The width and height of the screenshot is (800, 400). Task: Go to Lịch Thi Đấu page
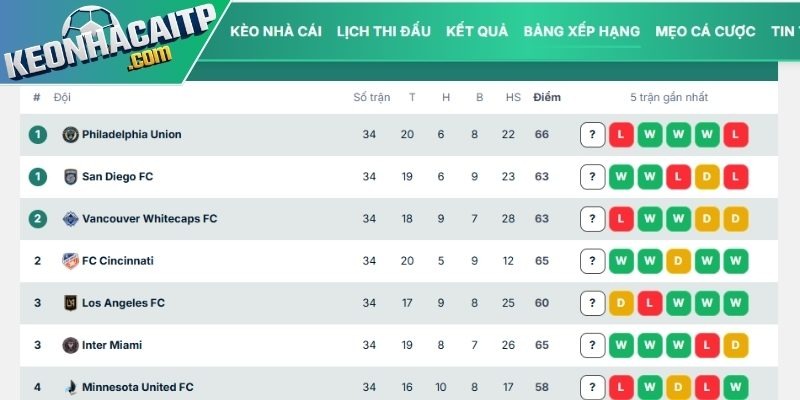pyautogui.click(x=384, y=31)
